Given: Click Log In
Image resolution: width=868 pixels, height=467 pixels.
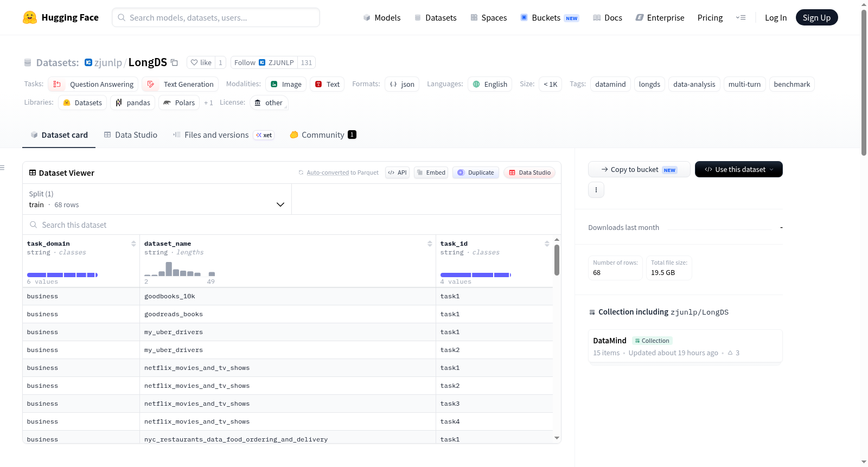Looking at the screenshot, I should point(776,17).
